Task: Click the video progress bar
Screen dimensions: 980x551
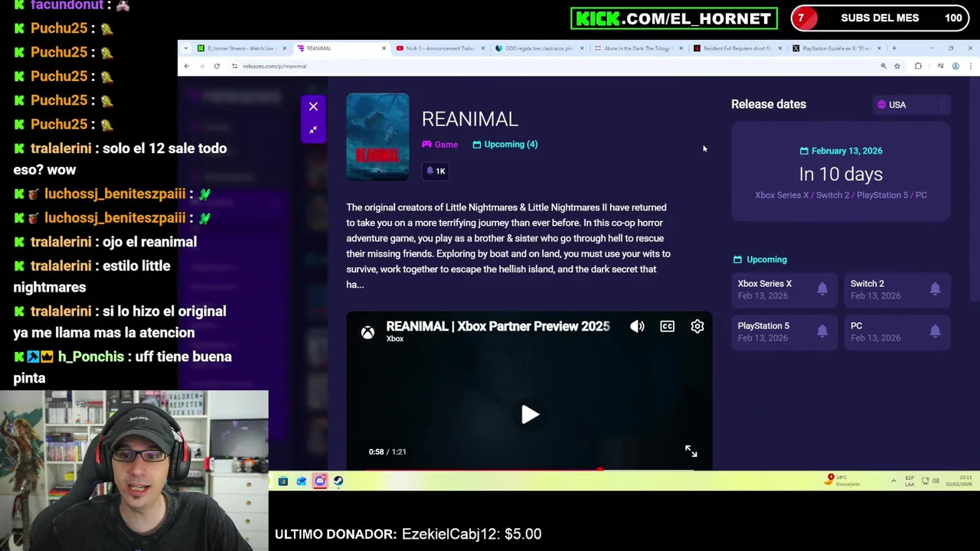Action: point(529,468)
